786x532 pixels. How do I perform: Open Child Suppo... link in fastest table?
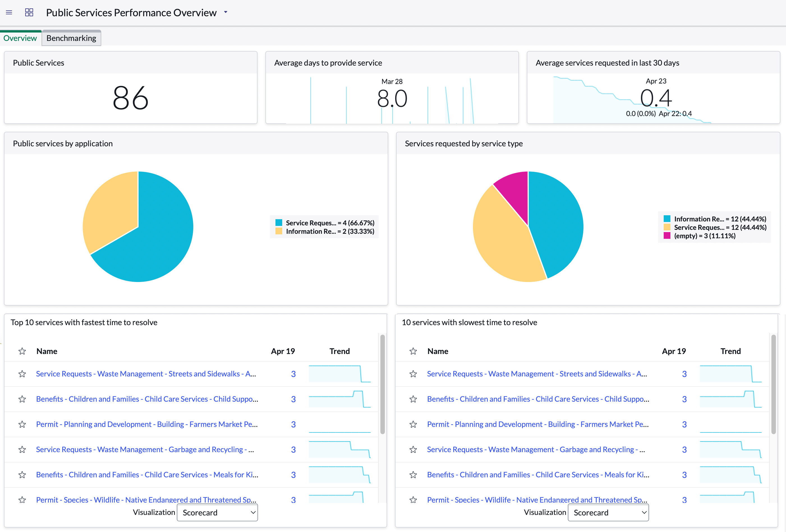tap(147, 399)
